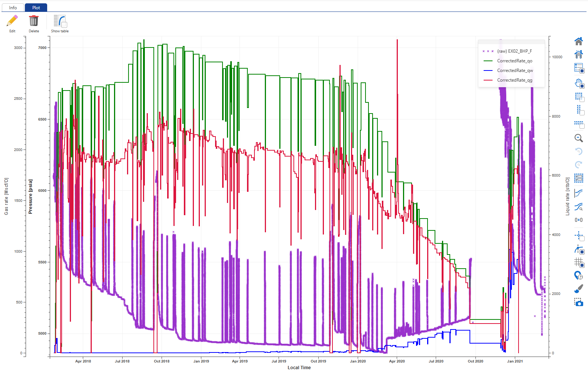Click the CorrectedRate_qg legend entry
588x374 pixels.
[514, 80]
